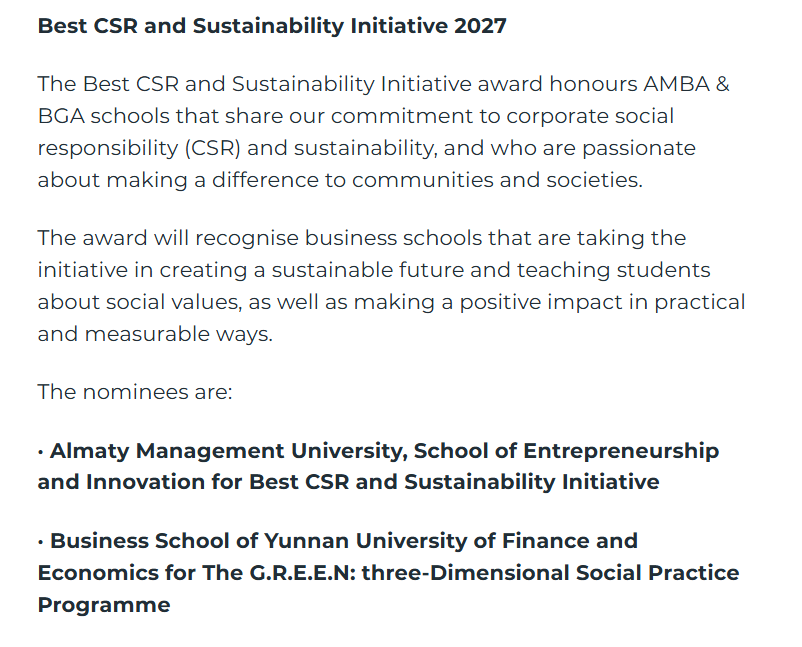This screenshot has height=647, width=802.
Task: Select the Almaty Management University nominee entry
Action: [x=378, y=466]
